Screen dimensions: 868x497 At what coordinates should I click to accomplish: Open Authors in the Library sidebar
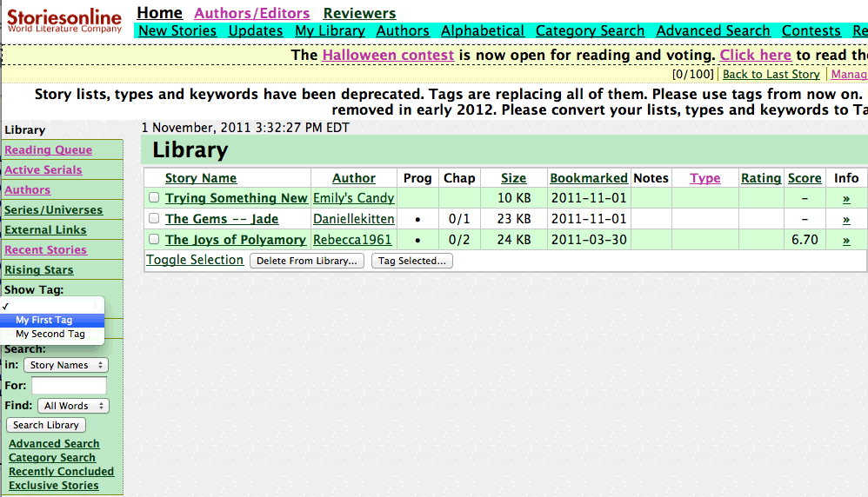pyautogui.click(x=28, y=189)
